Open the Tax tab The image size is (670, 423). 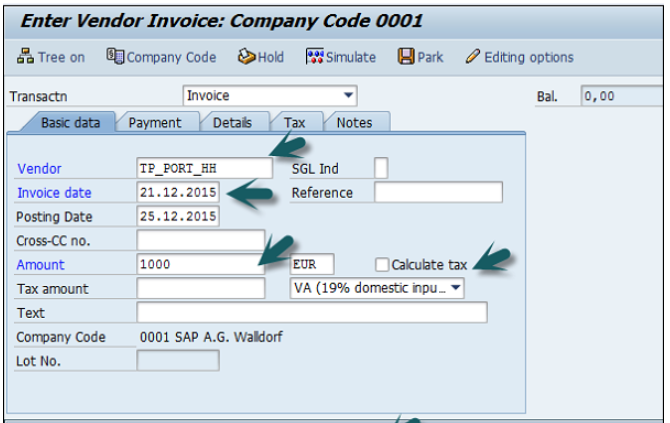[294, 122]
